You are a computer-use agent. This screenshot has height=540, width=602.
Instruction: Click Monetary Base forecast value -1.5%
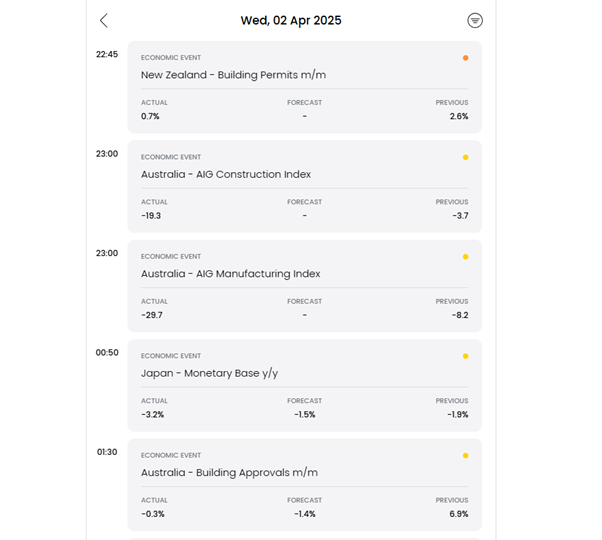coord(304,415)
